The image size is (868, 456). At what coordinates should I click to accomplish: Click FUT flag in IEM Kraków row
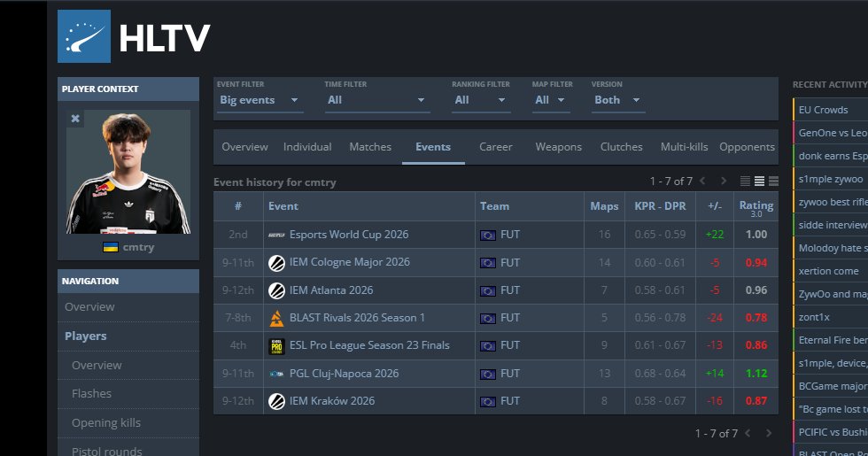pyautogui.click(x=488, y=401)
